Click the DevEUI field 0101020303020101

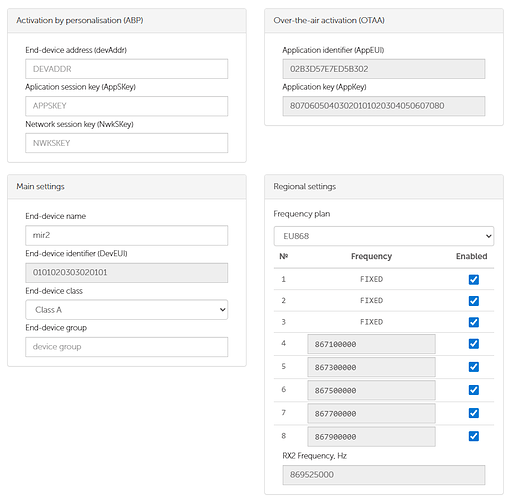tap(127, 273)
